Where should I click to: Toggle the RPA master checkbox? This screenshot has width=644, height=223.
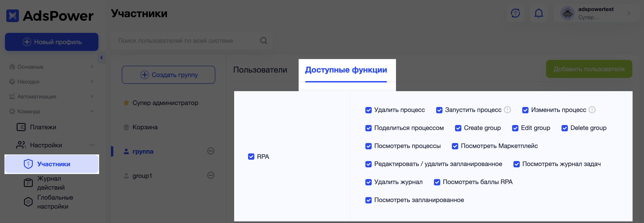click(x=251, y=157)
